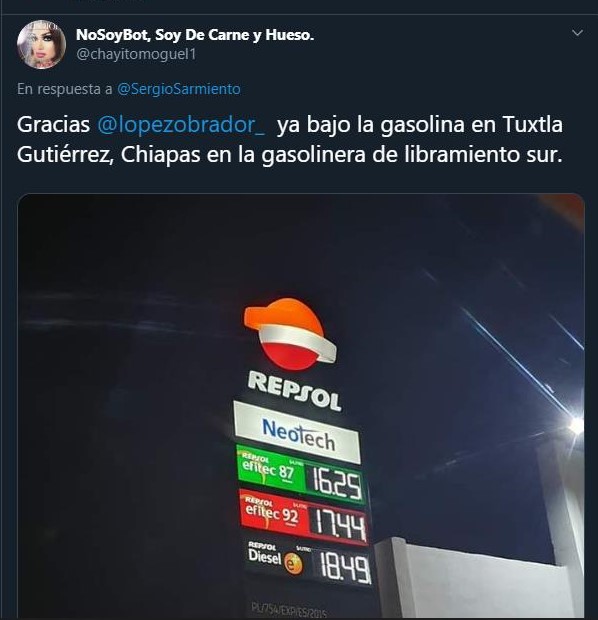Click the tweet text about gasolina en Tuxtla
This screenshot has width=598, height=620.
[x=290, y=140]
